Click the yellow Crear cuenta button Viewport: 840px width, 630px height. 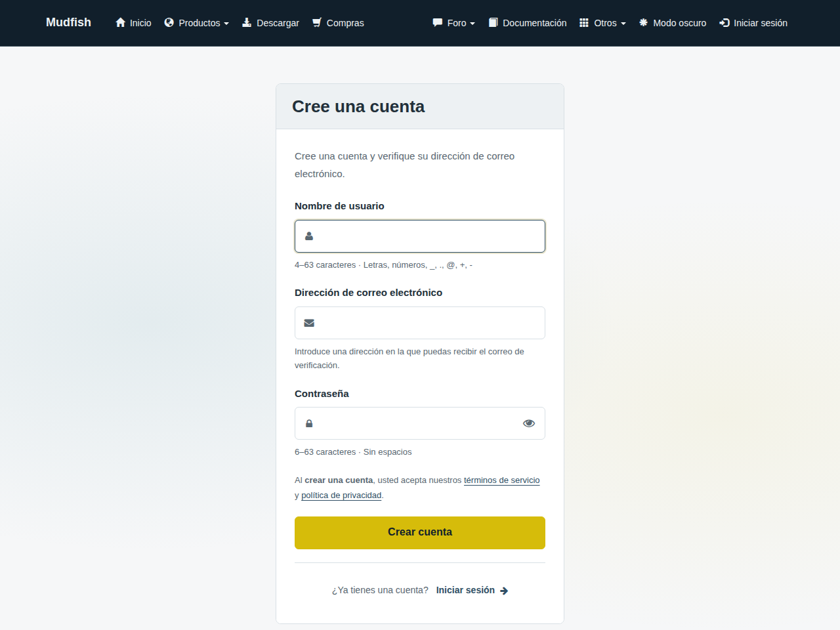point(420,533)
